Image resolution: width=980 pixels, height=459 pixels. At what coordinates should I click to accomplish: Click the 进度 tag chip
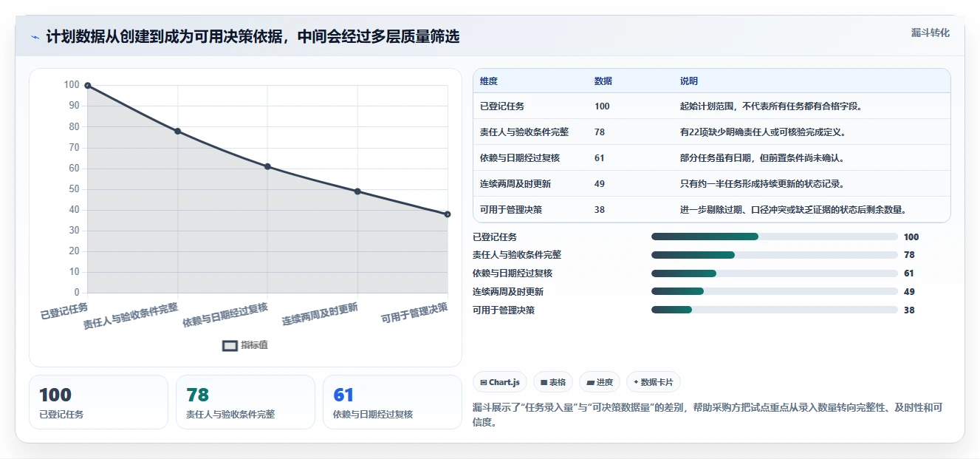pyautogui.click(x=600, y=382)
